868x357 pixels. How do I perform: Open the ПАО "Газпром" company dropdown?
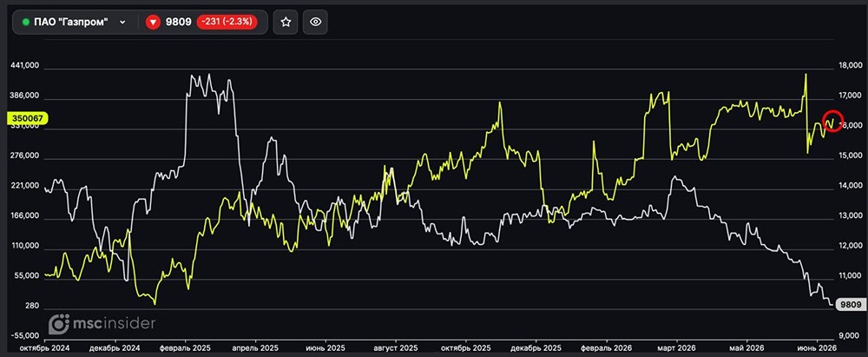pyautogui.click(x=74, y=23)
